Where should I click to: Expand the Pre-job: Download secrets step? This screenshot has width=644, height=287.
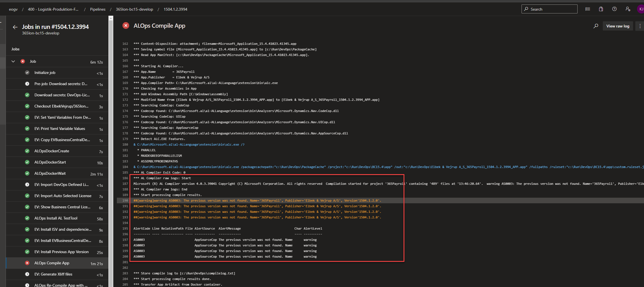pyautogui.click(x=27, y=84)
